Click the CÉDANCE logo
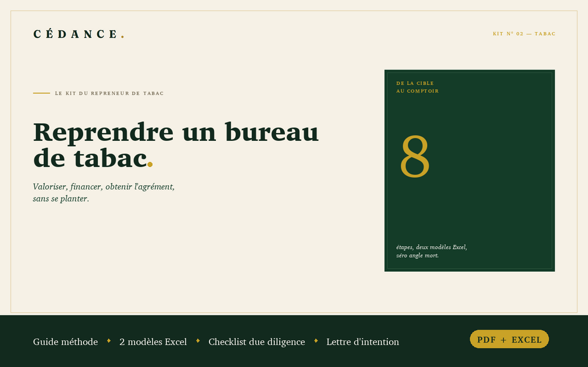588x367 pixels. click(x=79, y=34)
